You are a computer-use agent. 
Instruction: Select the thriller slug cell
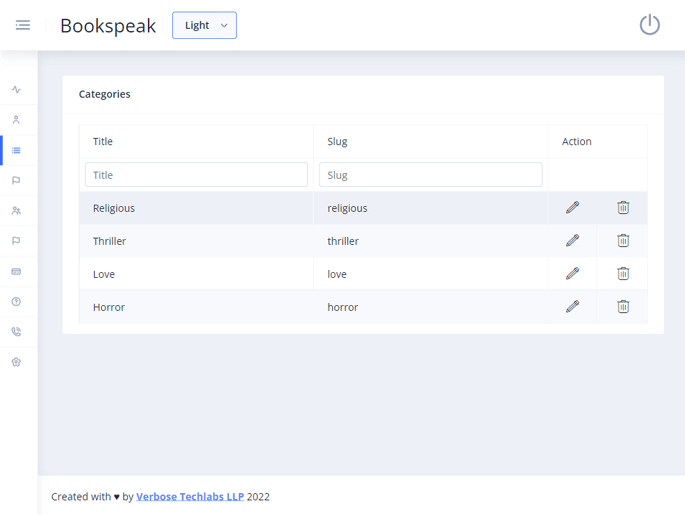pos(431,241)
